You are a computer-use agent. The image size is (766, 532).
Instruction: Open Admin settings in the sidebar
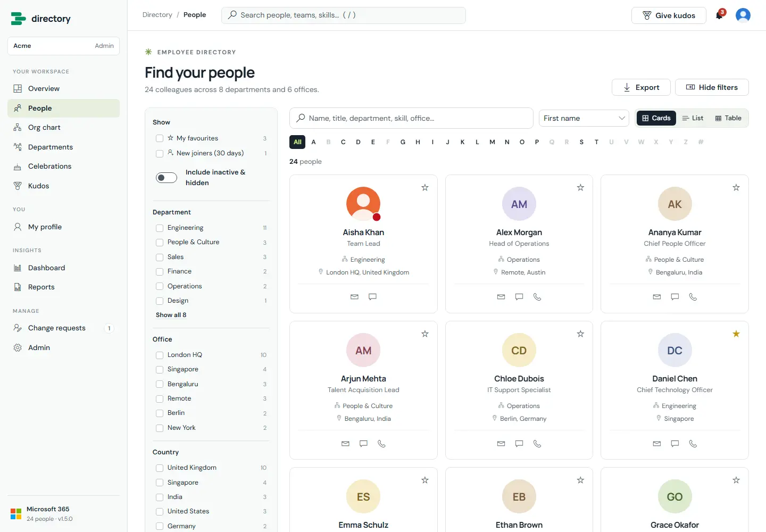tap(63, 348)
